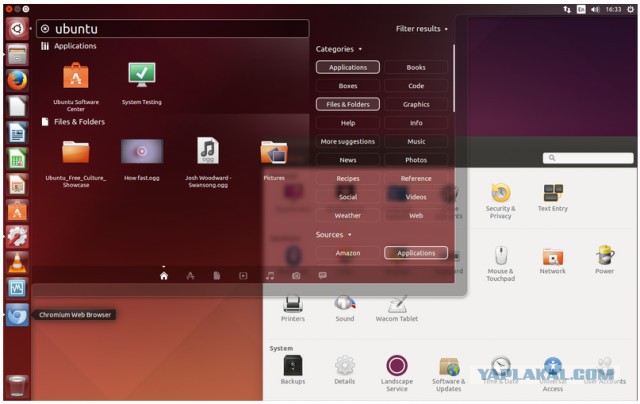Toggle the Photos category filter
Viewport: 640px width, 404px height.
point(416,160)
